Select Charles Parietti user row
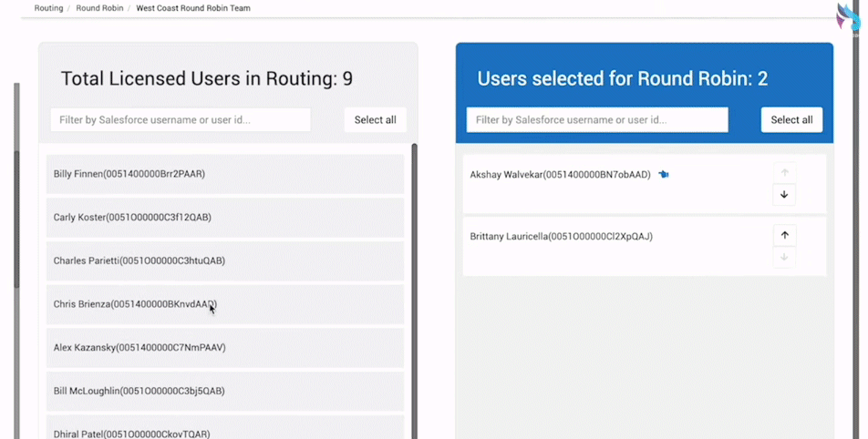Viewport: 868px width, 439px height. pos(225,261)
